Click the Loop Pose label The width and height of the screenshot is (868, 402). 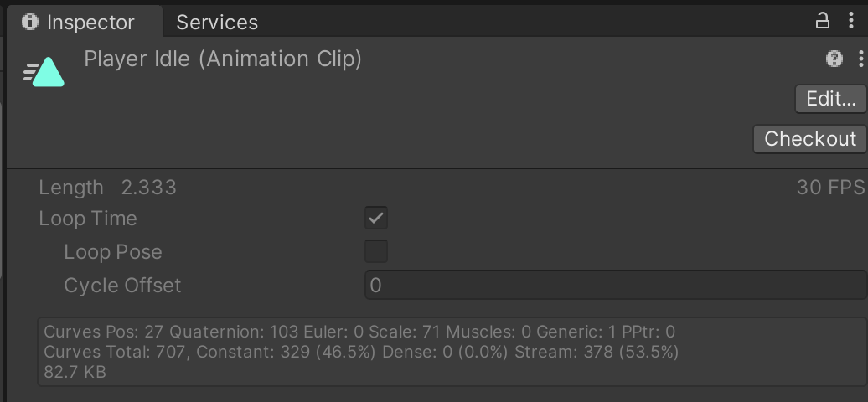point(113,252)
